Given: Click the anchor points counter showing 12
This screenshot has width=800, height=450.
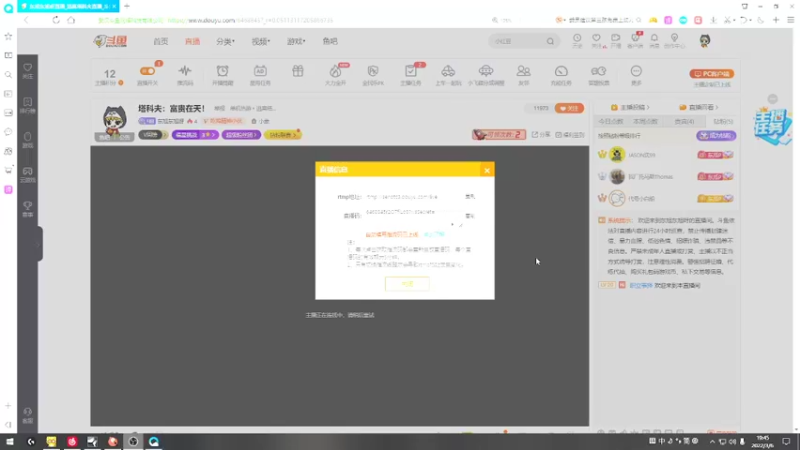Looking at the screenshot, I should click(x=110, y=76).
